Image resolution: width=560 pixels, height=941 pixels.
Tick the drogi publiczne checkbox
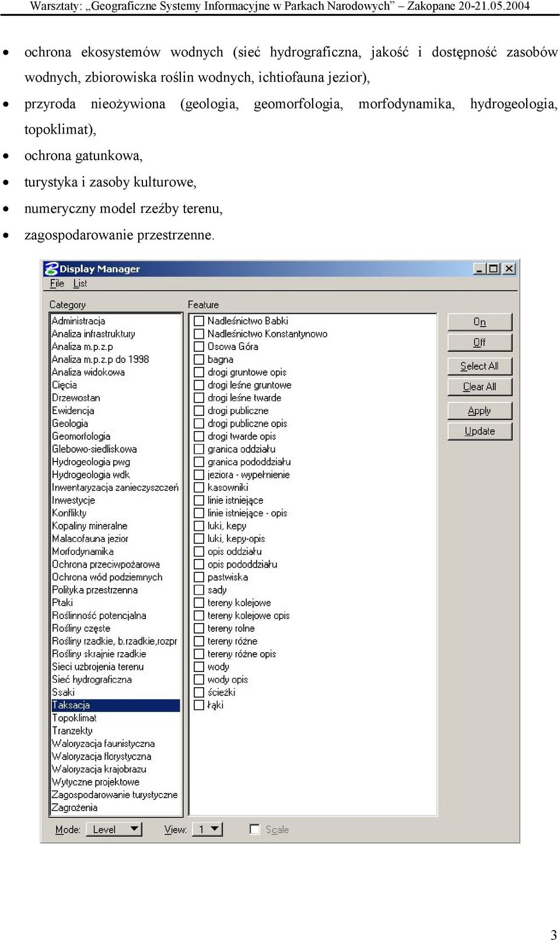pos(199,411)
